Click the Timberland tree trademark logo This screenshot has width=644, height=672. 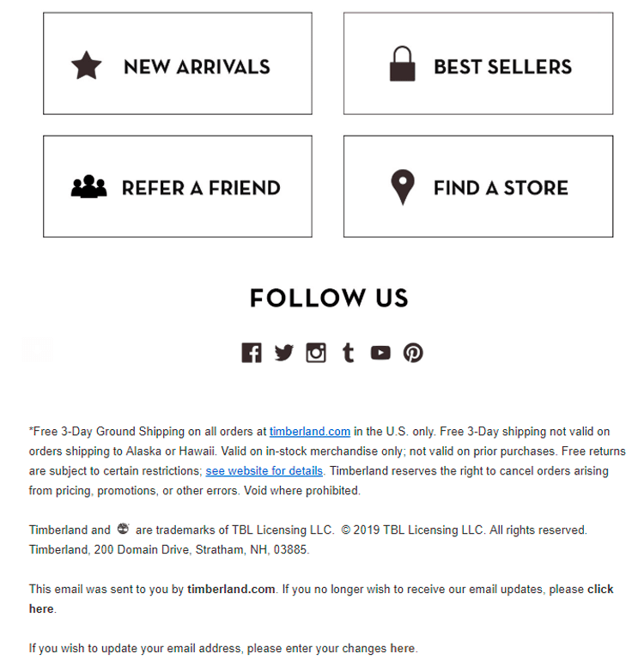123,529
